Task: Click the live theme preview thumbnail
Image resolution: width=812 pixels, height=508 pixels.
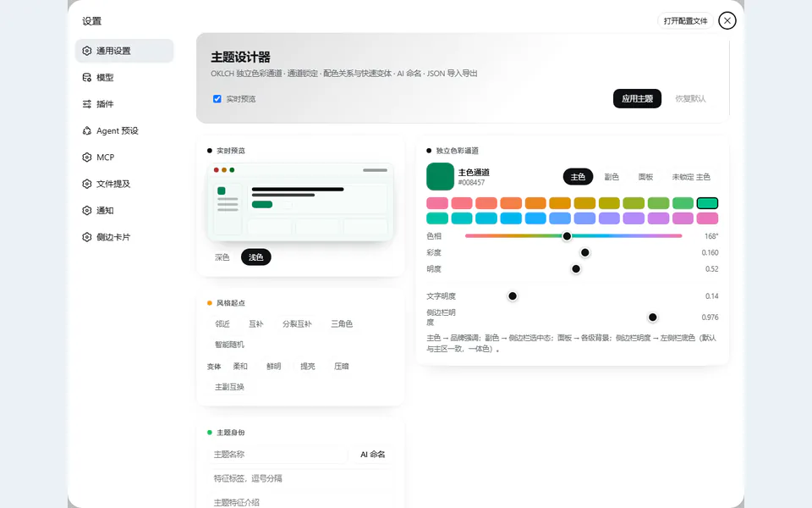Action: [300, 202]
